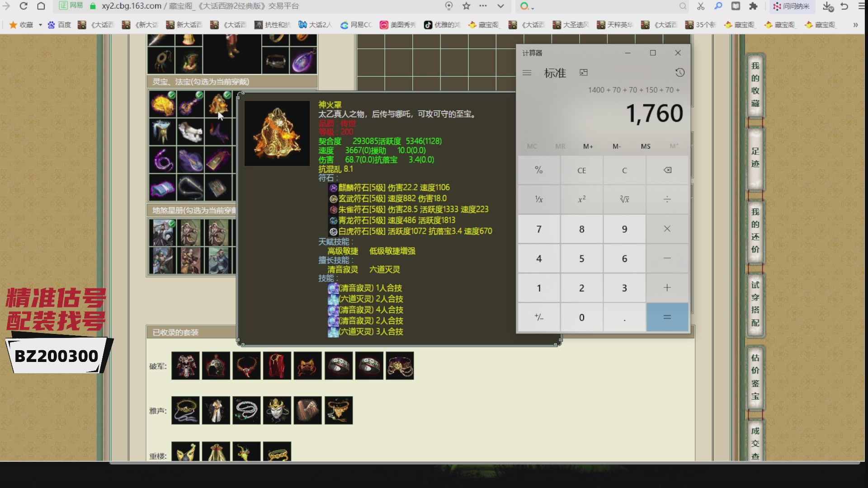Expand the address bar dropdown chevron
The height and width of the screenshot is (488, 868).
[x=500, y=6]
